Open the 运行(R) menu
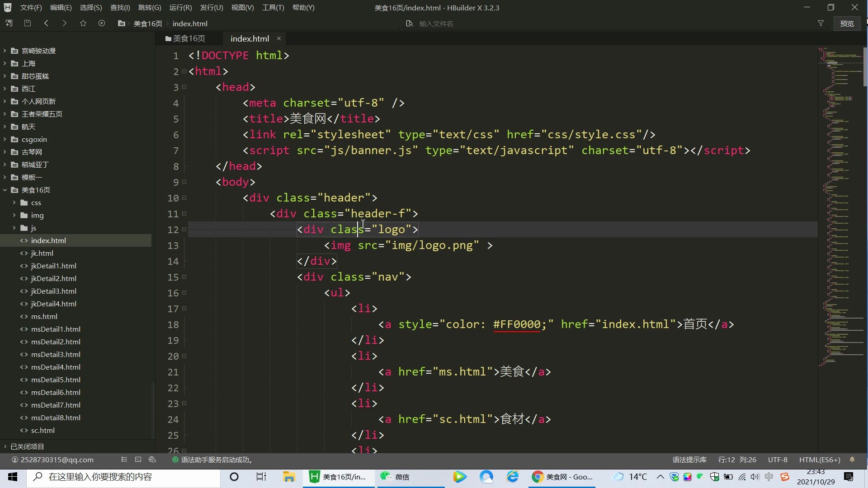This screenshot has height=488, width=868. (x=180, y=8)
